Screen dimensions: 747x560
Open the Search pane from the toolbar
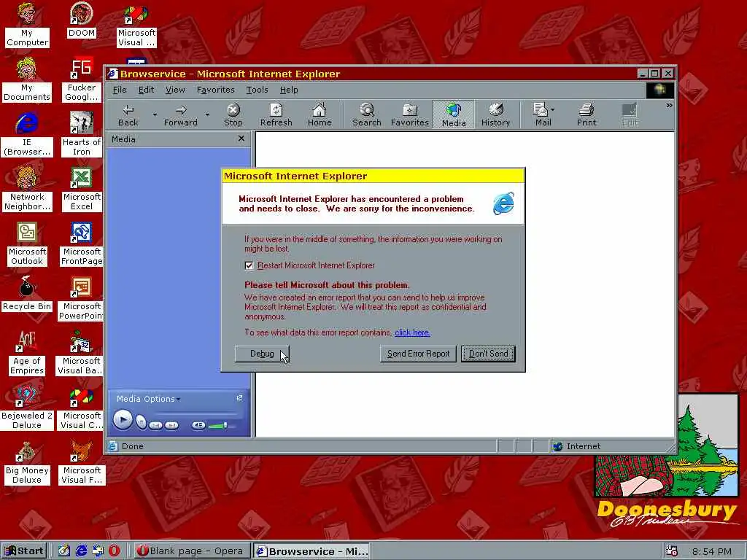366,115
